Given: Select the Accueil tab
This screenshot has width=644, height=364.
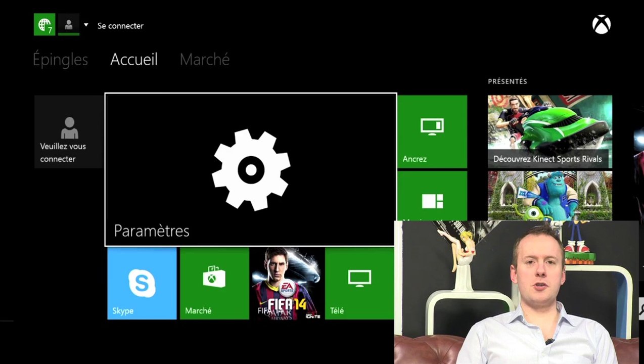Looking at the screenshot, I should pyautogui.click(x=134, y=60).
